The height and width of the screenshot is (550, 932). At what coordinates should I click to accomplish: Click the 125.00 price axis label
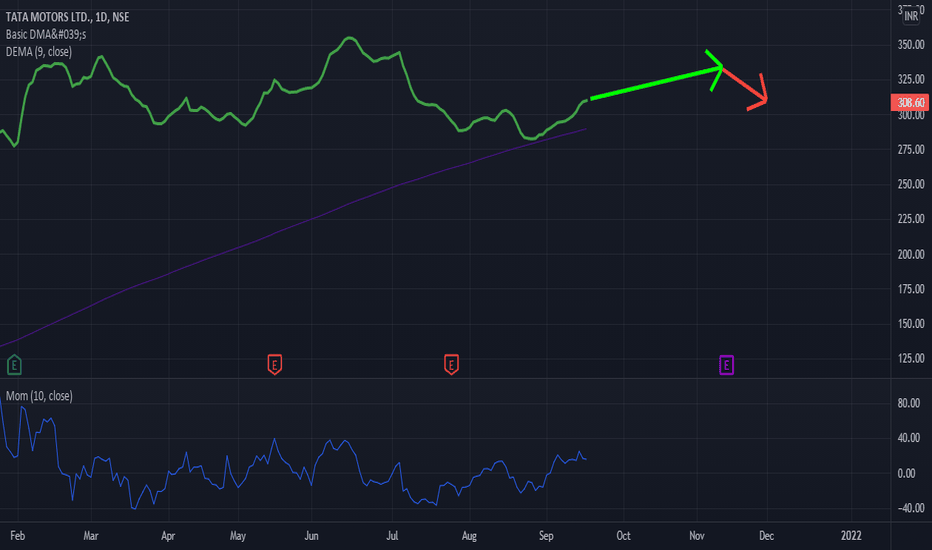click(x=911, y=359)
